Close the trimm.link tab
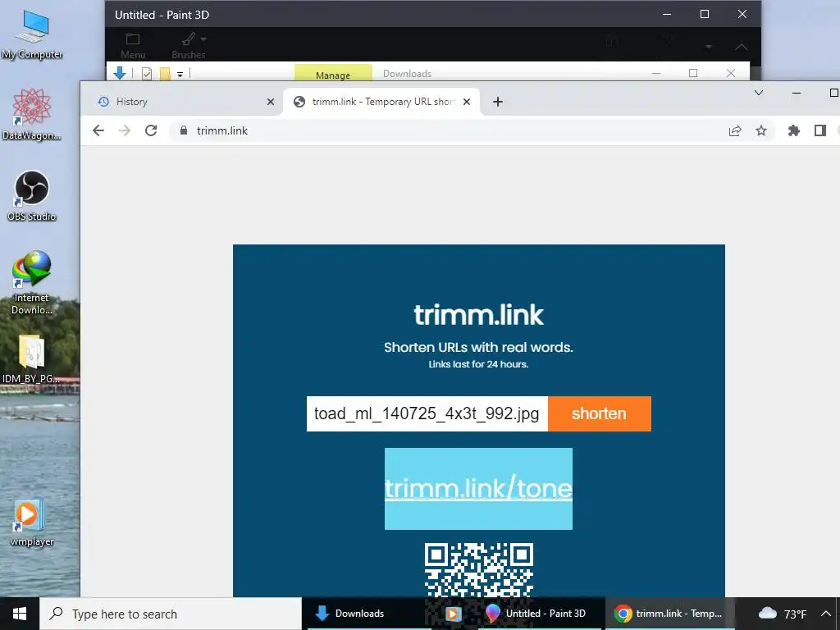The height and width of the screenshot is (630, 840). coord(467,102)
